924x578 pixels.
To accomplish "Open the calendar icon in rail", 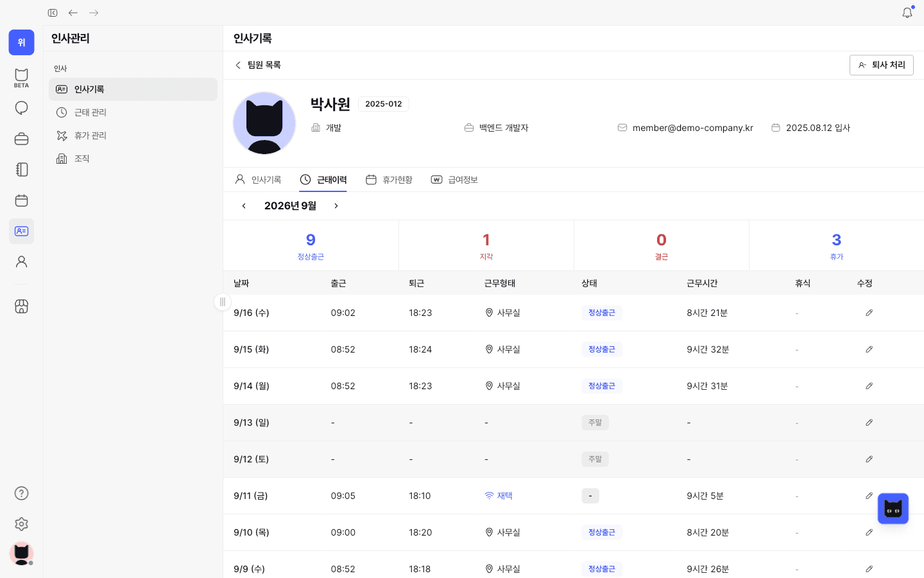I will coord(21,200).
